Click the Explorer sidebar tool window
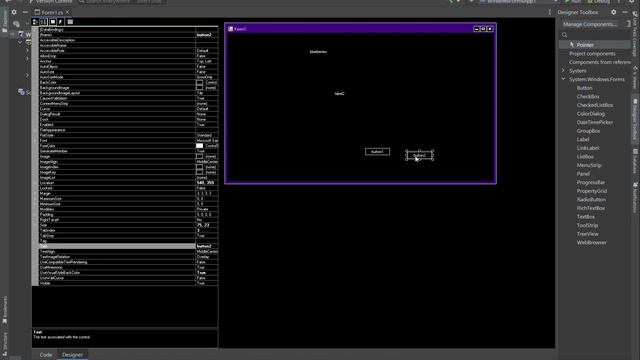Viewport: 640px width, 360px height. 4,21
